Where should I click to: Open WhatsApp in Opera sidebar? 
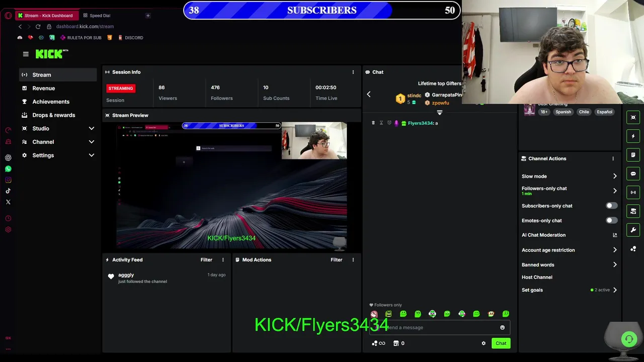8,169
